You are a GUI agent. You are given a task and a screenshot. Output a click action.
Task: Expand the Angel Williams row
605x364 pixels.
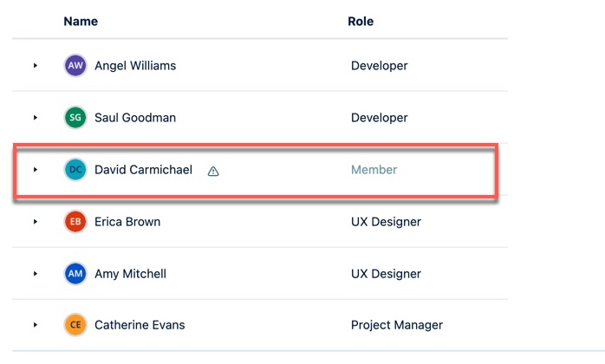(36, 66)
